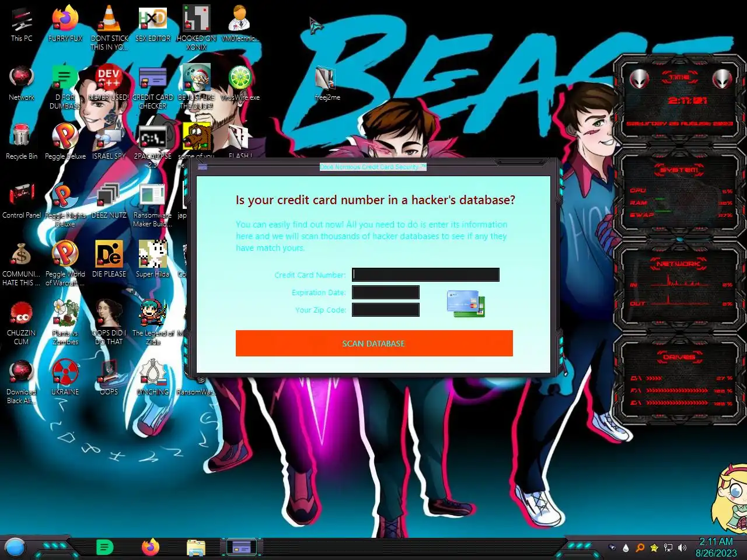Launch Plants vs Zombies from desktop
This screenshot has height=560, width=747.
coord(65,323)
